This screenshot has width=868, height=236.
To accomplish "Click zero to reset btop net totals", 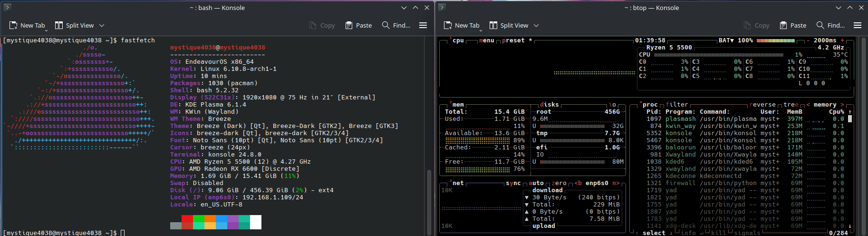I will 559,183.
